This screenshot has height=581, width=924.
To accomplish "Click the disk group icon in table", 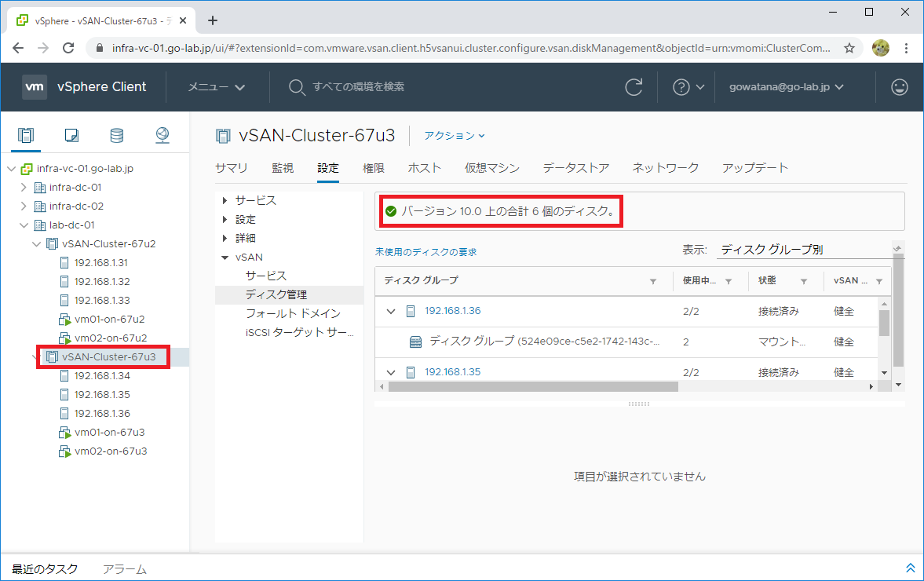I will [415, 342].
